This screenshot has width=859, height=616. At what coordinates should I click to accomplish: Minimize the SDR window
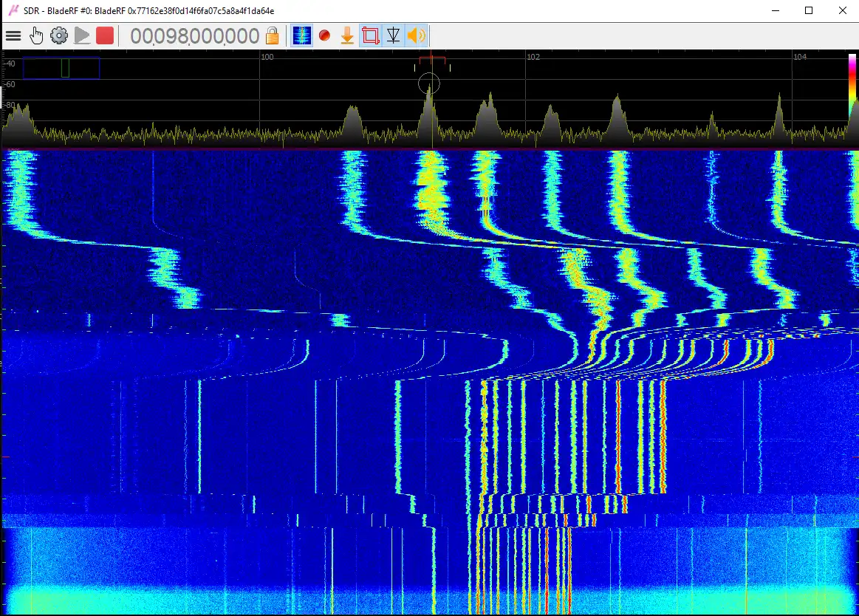point(776,10)
